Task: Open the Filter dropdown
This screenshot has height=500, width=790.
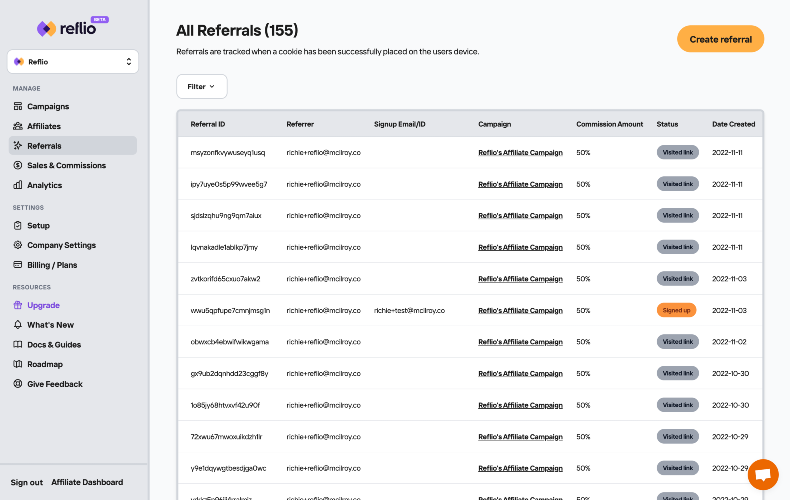Action: pos(201,87)
